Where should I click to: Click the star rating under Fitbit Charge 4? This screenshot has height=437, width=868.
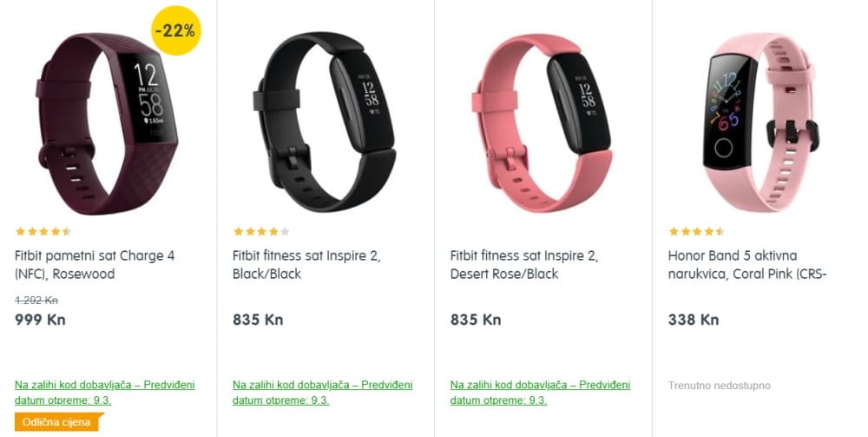43,231
